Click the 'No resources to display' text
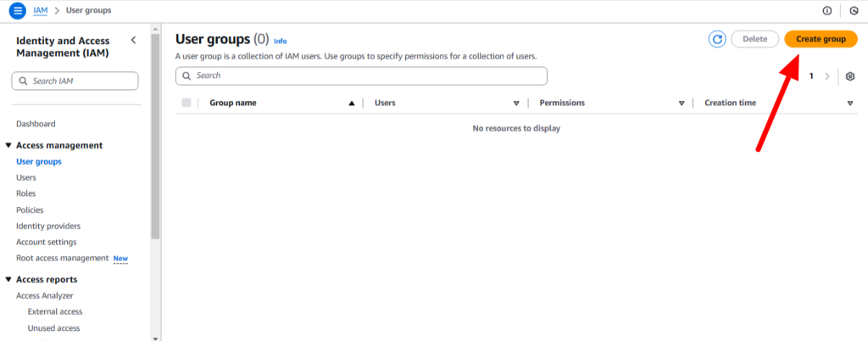The width and height of the screenshot is (868, 341). click(516, 128)
